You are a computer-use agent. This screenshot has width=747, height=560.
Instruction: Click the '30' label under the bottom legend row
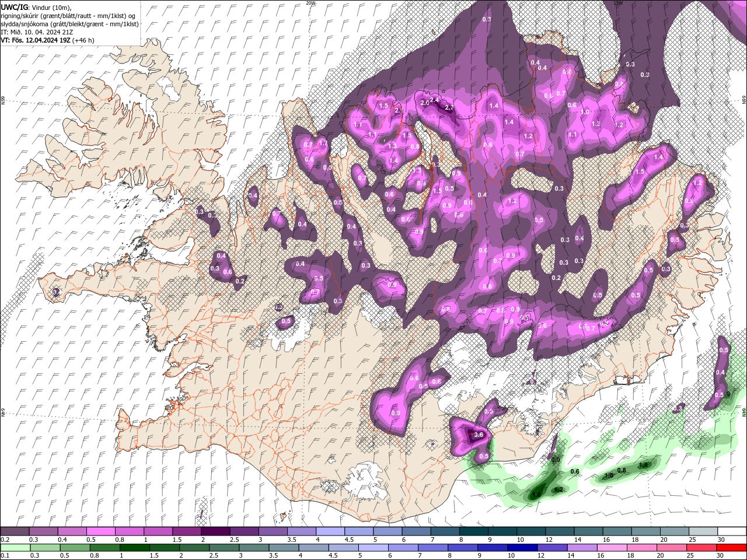pos(720,555)
